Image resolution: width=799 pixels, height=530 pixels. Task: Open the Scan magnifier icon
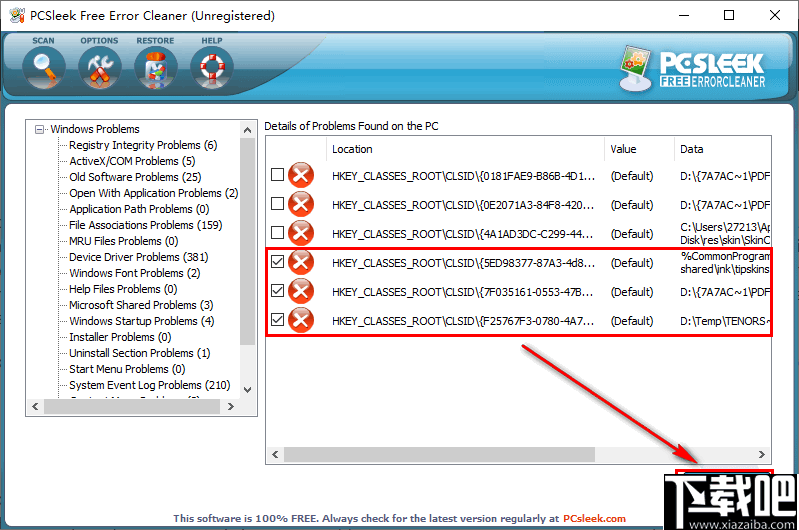click(44, 68)
